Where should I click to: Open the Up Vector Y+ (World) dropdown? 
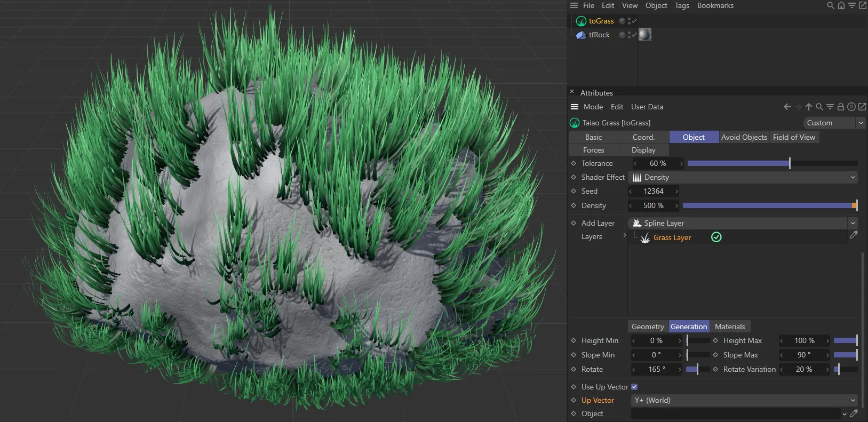click(744, 400)
